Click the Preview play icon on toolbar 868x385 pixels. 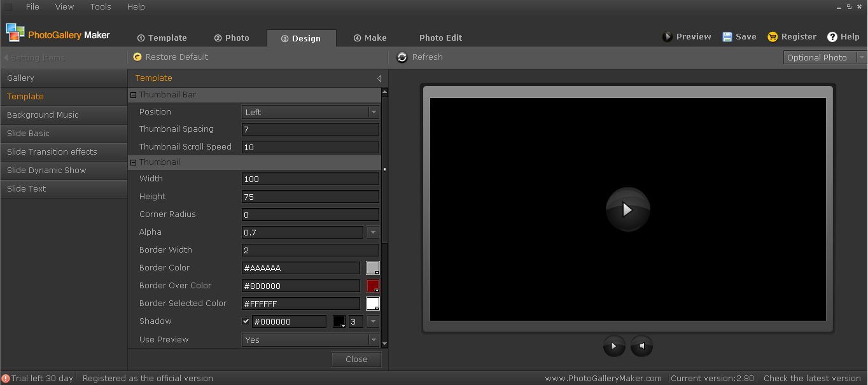[x=668, y=36]
